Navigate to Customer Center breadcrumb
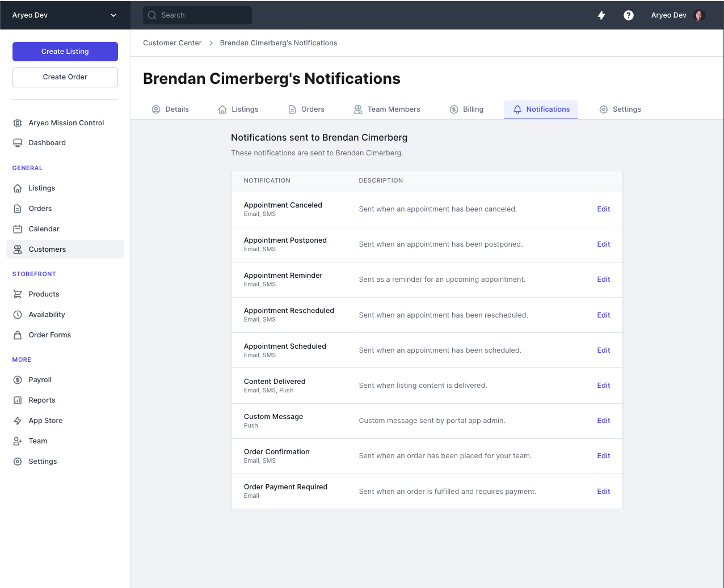Screen dimensions: 724x588 [172, 43]
